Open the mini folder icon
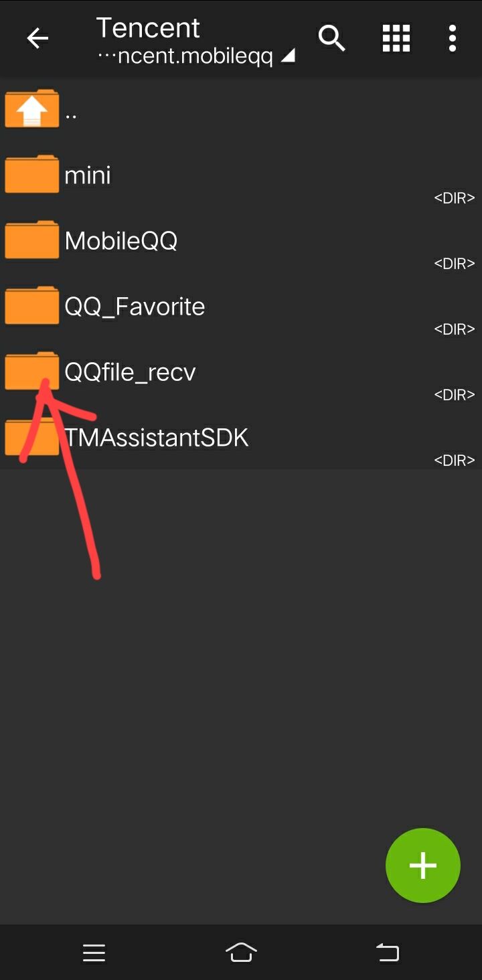The width and height of the screenshot is (482, 980). tap(31, 174)
